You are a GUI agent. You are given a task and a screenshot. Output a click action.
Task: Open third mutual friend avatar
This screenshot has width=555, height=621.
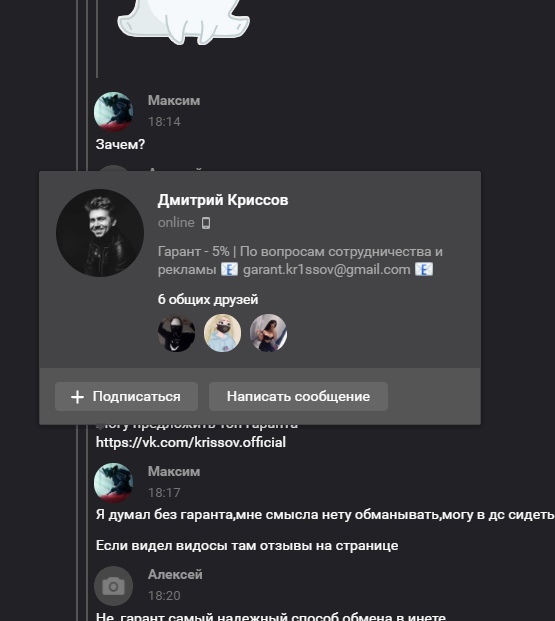[268, 333]
